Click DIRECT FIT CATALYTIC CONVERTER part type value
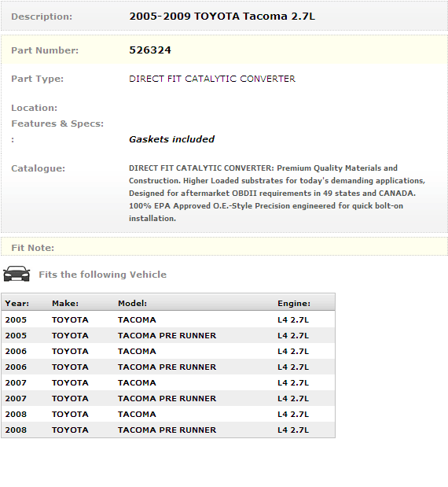This screenshot has height=487, width=448. 212,79
